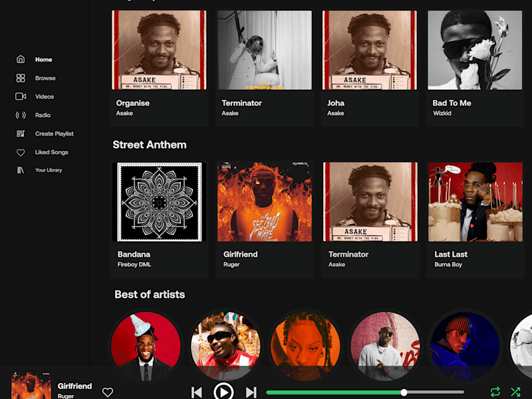This screenshot has height=399, width=532.
Task: Open Bad To Me album cover
Action: pos(475,51)
